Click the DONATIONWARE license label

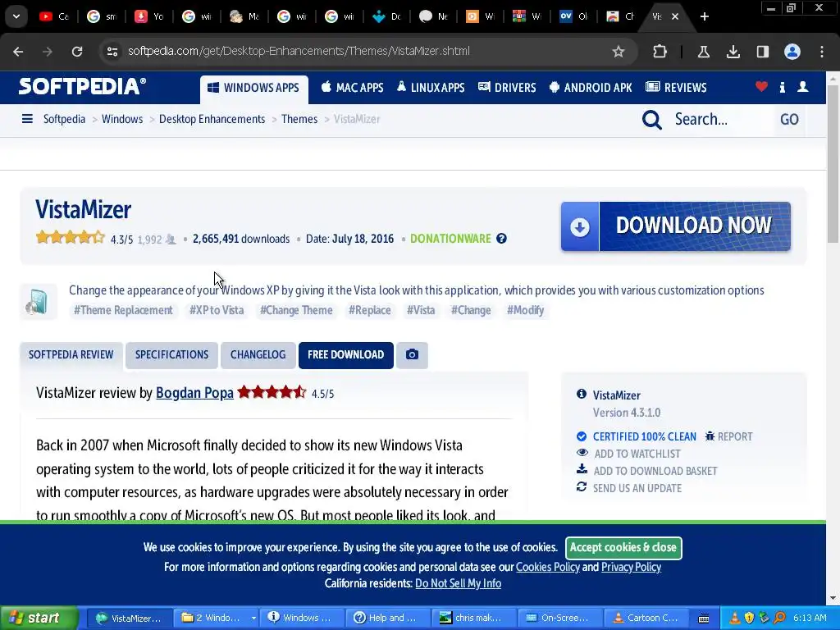pyautogui.click(x=450, y=239)
